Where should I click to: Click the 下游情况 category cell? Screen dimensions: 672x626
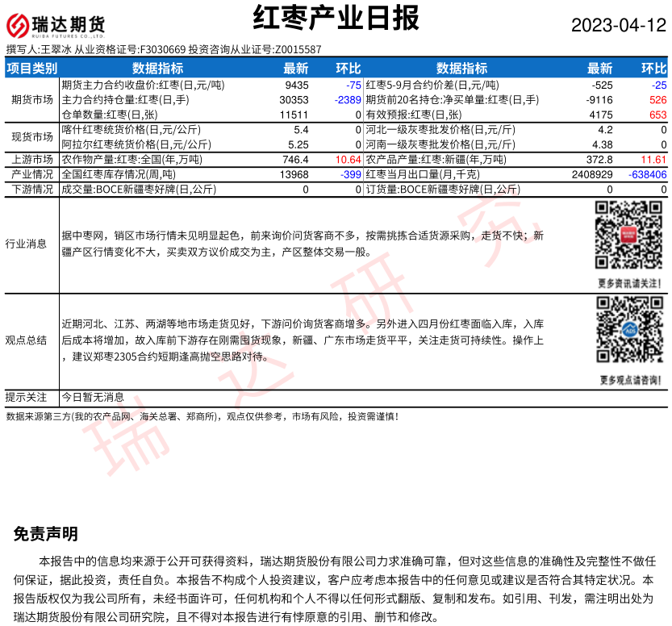[x=31, y=190]
